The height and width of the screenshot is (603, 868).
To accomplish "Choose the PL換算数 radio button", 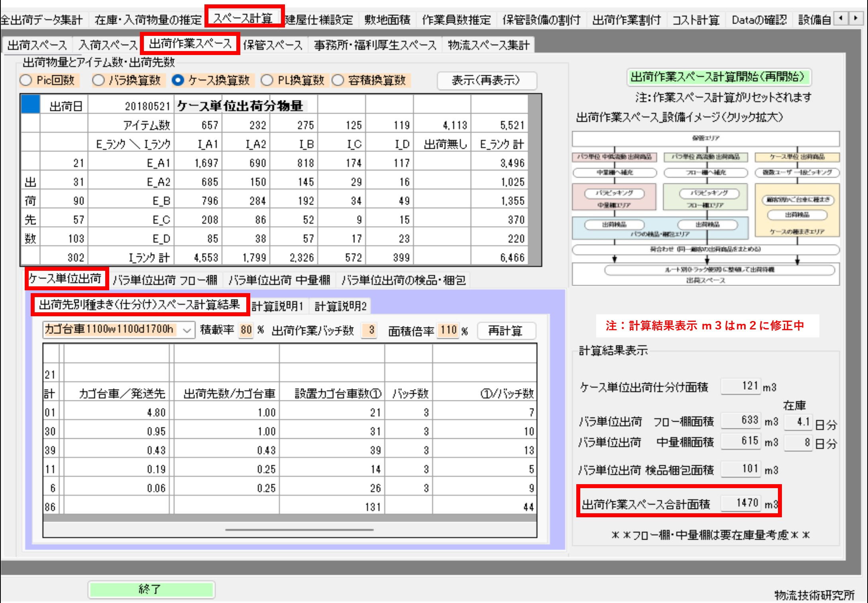I will click(267, 81).
